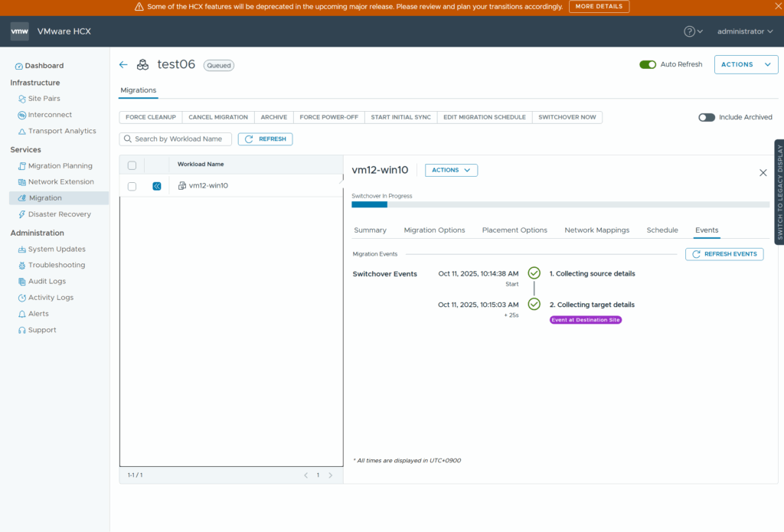This screenshot has width=784, height=532.
Task: Open the administrator user menu
Action: coord(745,31)
